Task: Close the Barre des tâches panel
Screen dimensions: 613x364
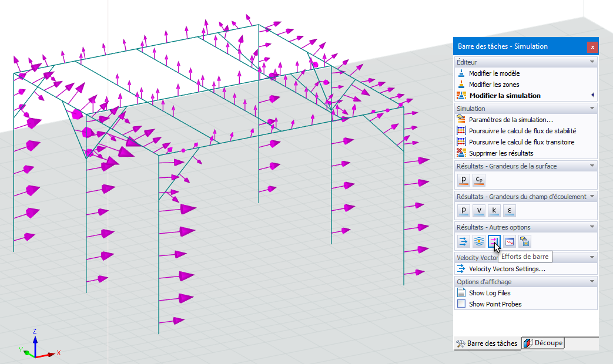Action: point(592,47)
